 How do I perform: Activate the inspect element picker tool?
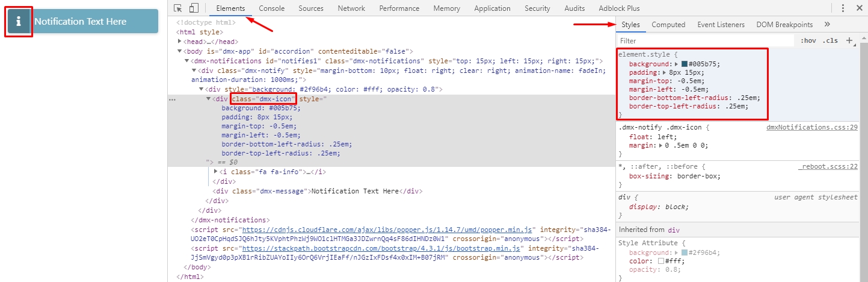(179, 8)
